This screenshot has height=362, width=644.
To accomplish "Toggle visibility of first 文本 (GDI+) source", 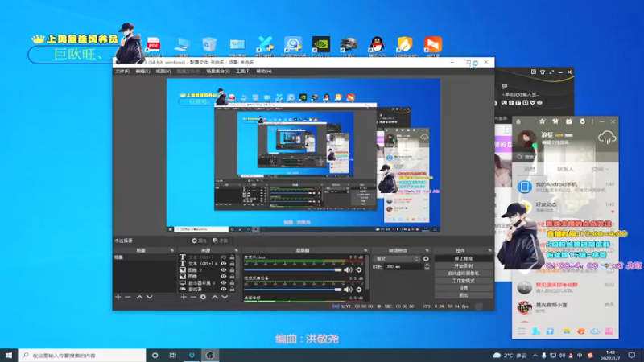I will coord(224,257).
